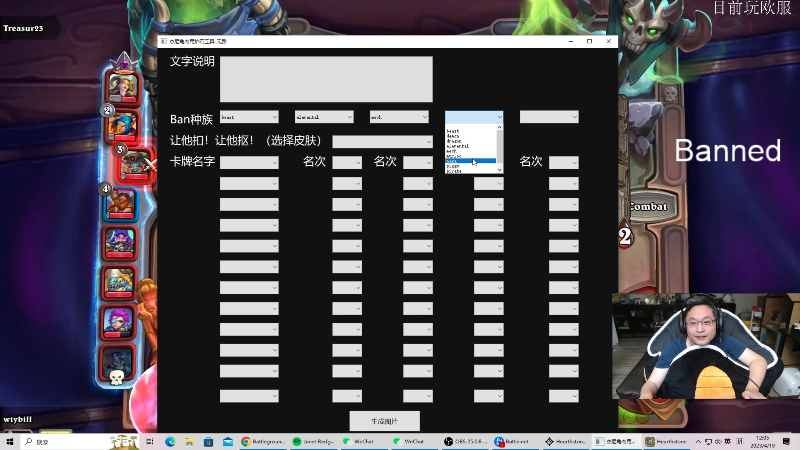Select hero portrait ranked 2 in leaderboard
Image resolution: width=800 pixels, height=450 pixels.
pyautogui.click(x=122, y=126)
